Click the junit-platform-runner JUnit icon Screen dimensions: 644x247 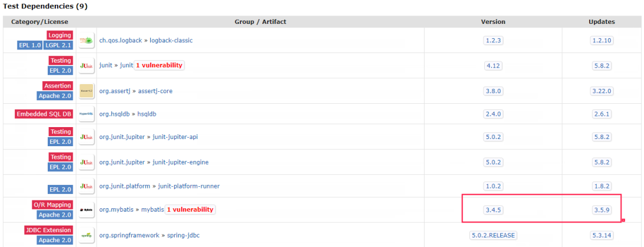click(86, 187)
